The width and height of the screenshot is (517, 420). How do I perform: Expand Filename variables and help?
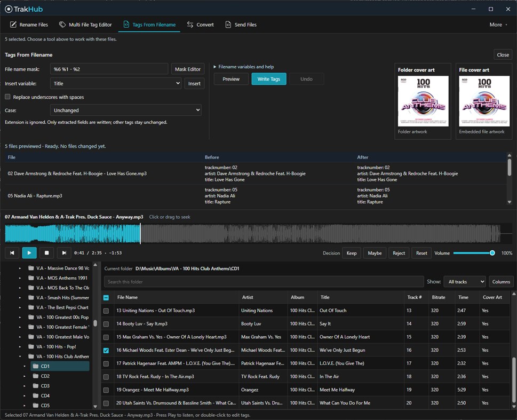(244, 67)
